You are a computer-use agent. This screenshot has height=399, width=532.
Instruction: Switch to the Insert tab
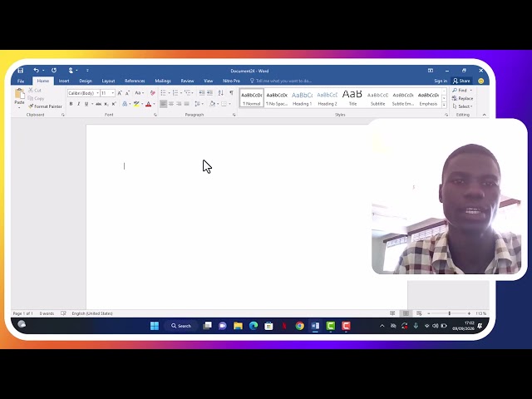pos(64,81)
